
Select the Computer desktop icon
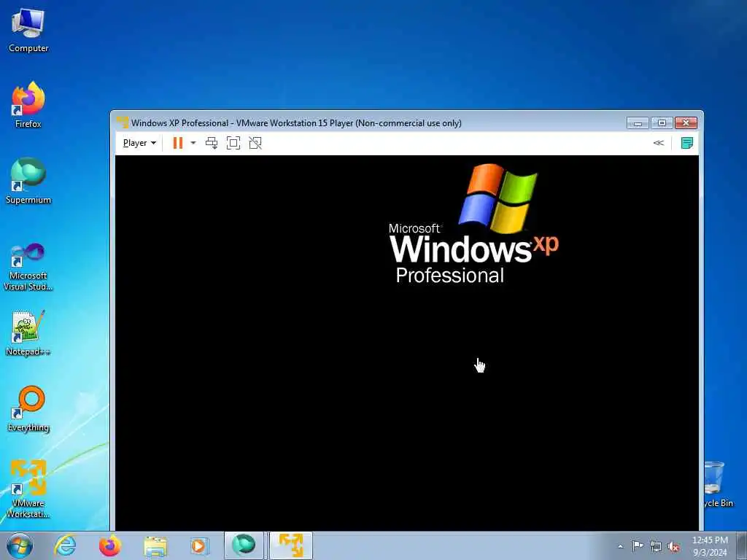[x=28, y=31]
